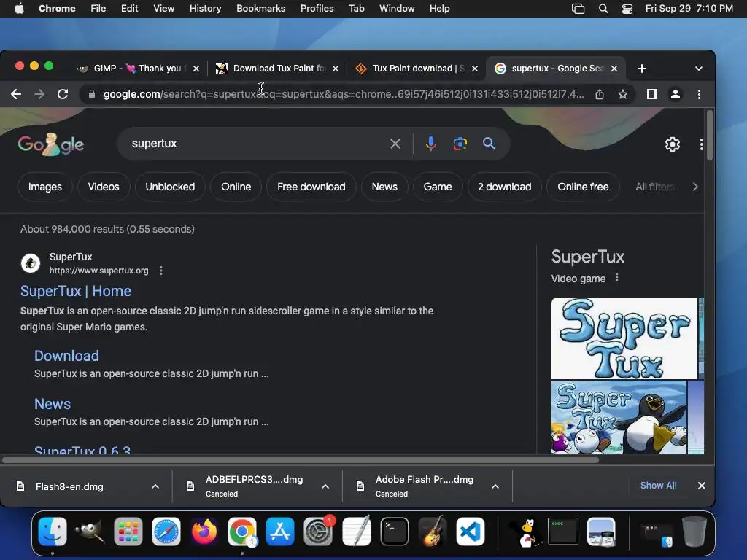Screen dimensions: 747x560
Task: Switch to the GIMP Thank you tab
Action: [138, 69]
